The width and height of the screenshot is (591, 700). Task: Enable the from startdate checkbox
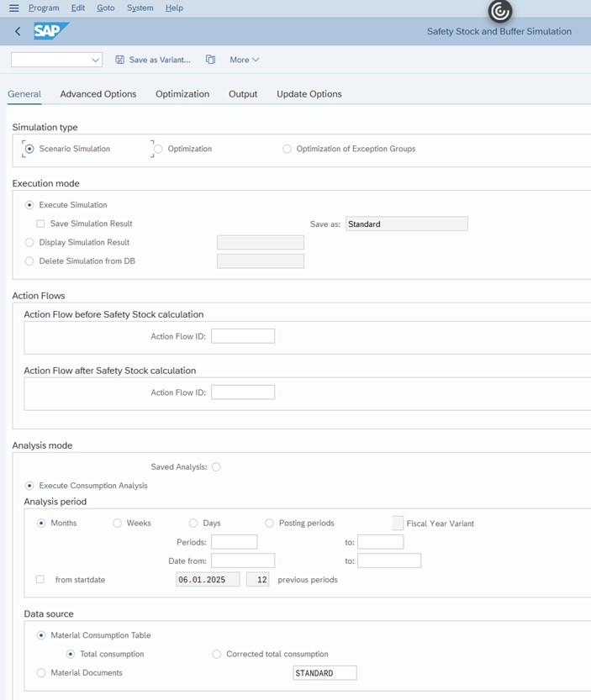40,580
